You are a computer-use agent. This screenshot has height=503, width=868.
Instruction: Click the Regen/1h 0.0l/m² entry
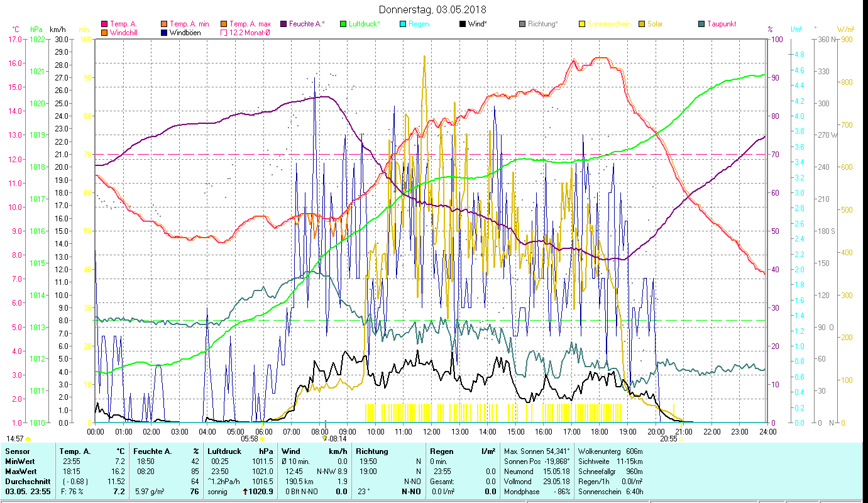(x=610, y=482)
